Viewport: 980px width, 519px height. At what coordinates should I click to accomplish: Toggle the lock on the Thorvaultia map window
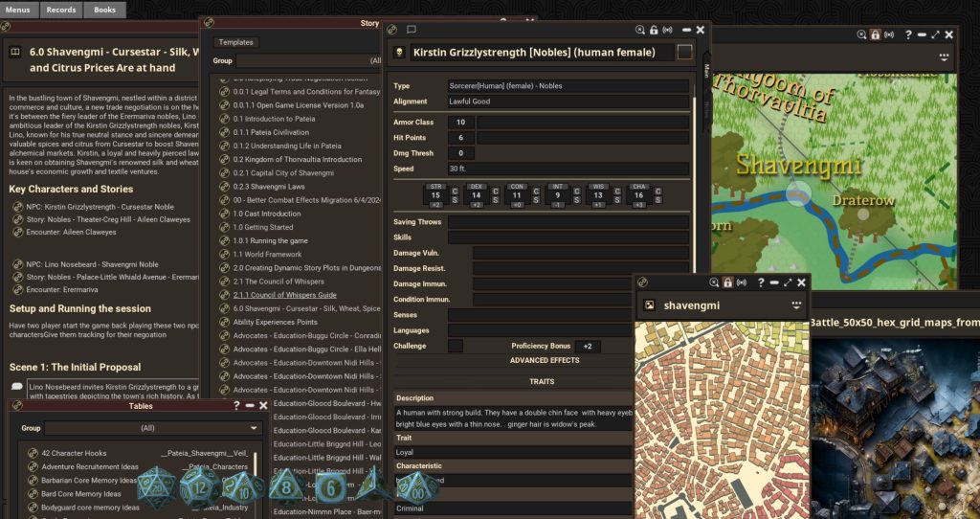[875, 34]
